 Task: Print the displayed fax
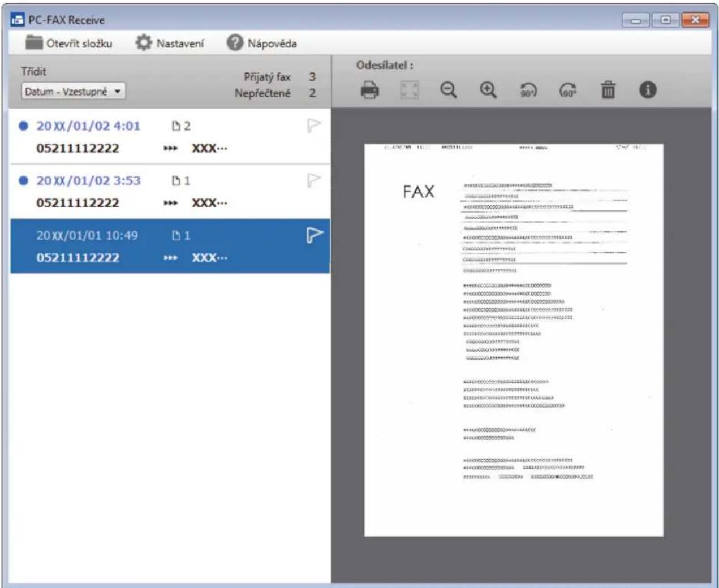[x=370, y=90]
